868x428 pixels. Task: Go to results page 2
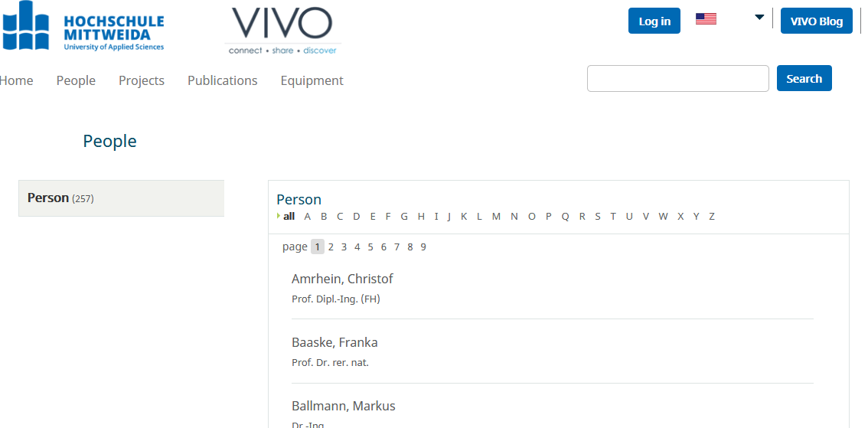coord(331,247)
